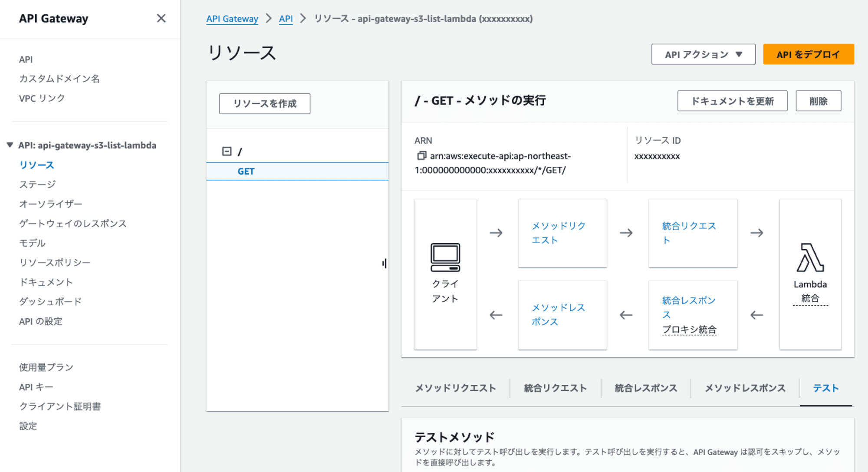Switch to the 統合リクエスト tab
This screenshot has width=868, height=472.
pos(555,388)
